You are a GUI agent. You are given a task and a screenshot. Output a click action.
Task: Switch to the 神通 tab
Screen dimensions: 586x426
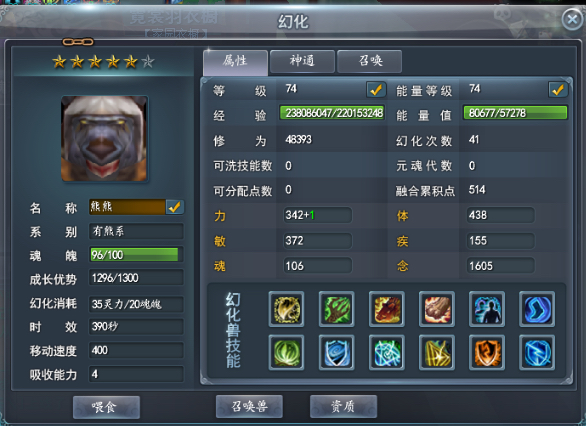[302, 61]
